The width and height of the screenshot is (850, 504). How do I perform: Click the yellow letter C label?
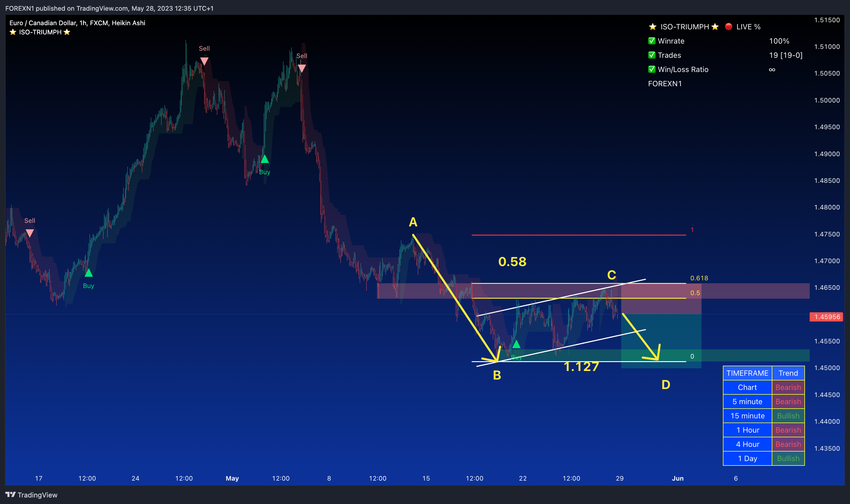point(611,275)
